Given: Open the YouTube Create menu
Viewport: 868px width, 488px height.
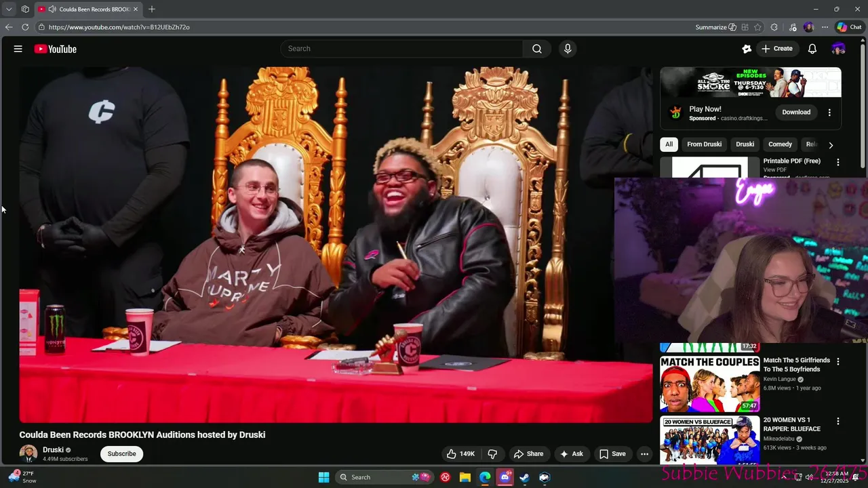Looking at the screenshot, I should pos(777,49).
